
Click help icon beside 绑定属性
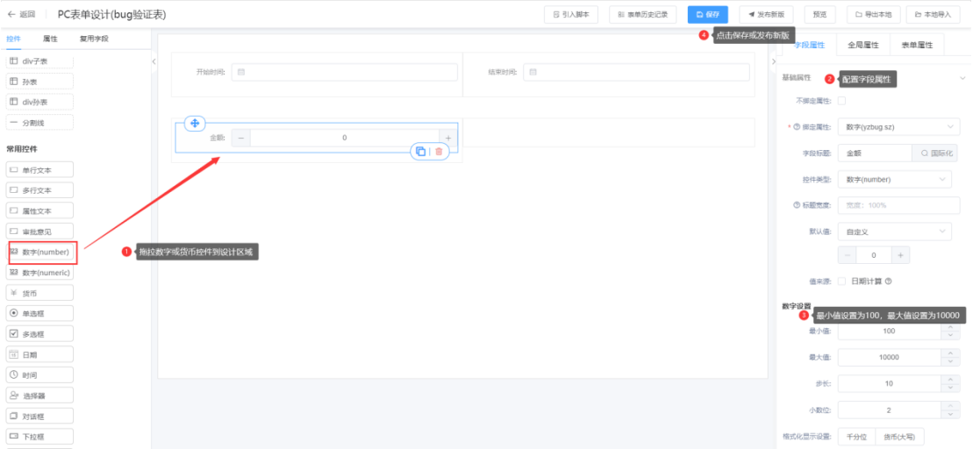[x=797, y=127]
